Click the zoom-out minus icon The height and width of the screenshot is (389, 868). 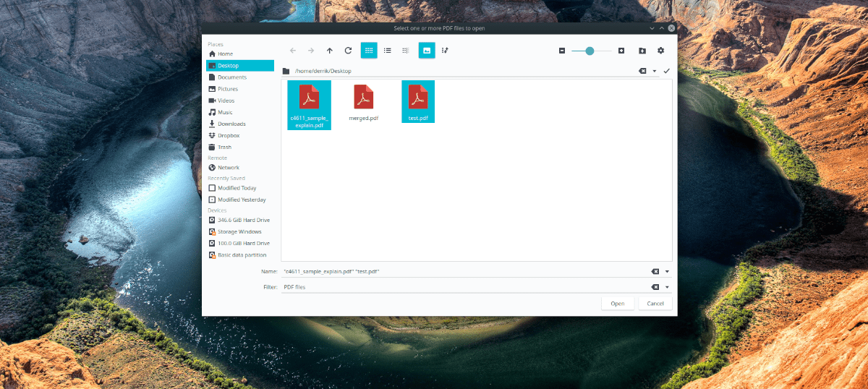[562, 51]
